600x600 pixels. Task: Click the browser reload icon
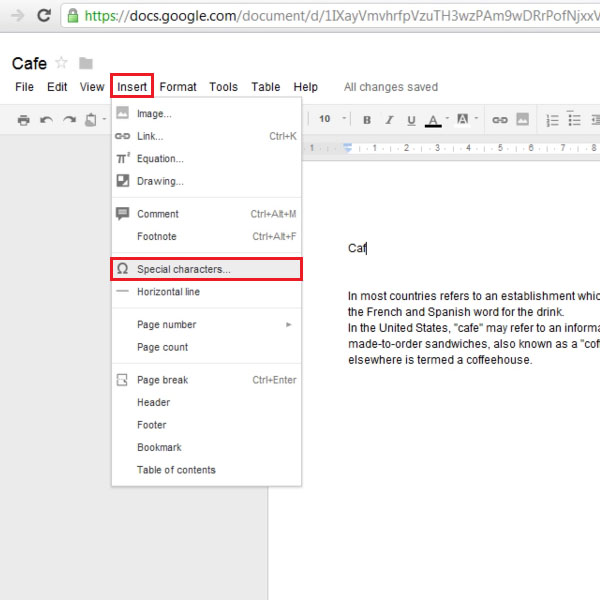(44, 15)
